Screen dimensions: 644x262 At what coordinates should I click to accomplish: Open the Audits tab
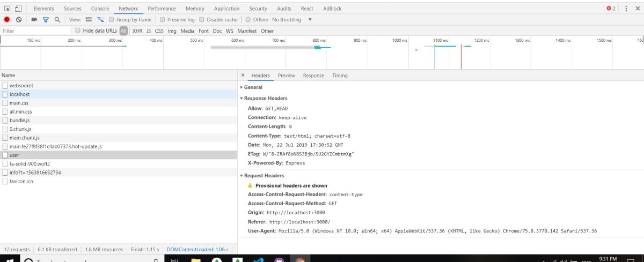[x=284, y=9]
